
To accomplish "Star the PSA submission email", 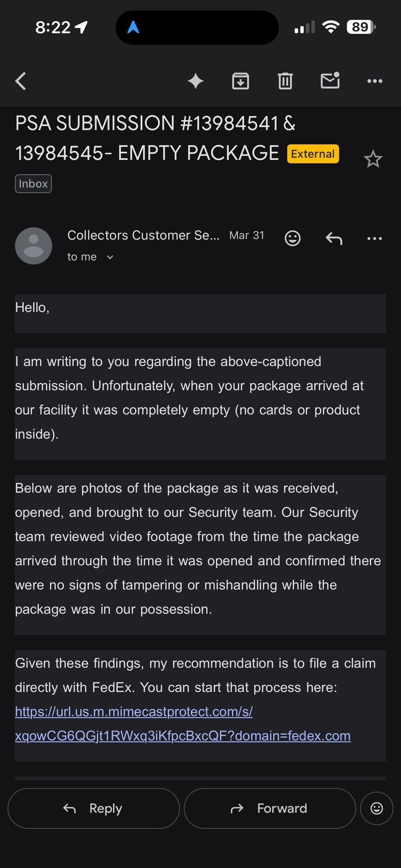I will pos(373,159).
